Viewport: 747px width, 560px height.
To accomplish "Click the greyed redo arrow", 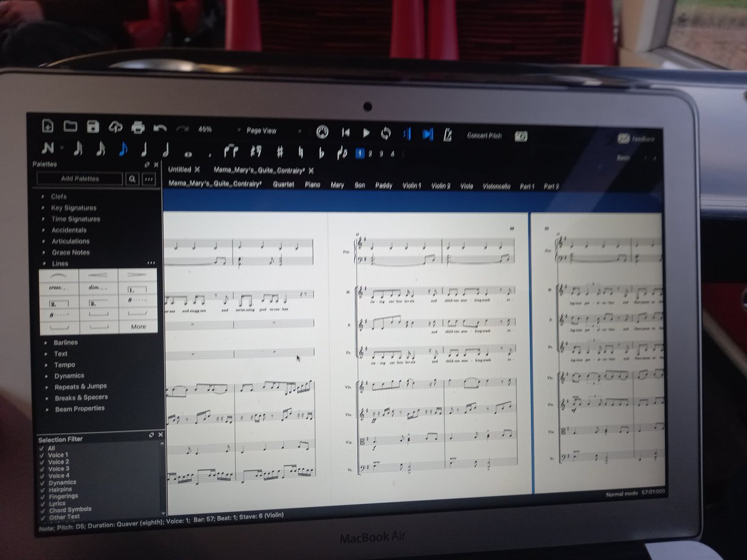I will pos(182,129).
